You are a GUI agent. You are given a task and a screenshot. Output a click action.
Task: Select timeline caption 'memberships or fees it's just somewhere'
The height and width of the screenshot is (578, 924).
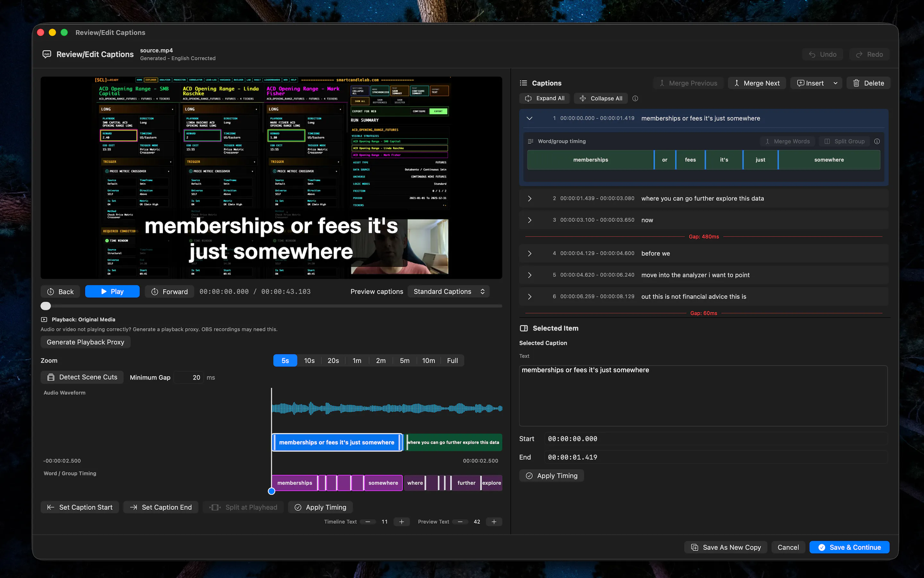pos(337,442)
